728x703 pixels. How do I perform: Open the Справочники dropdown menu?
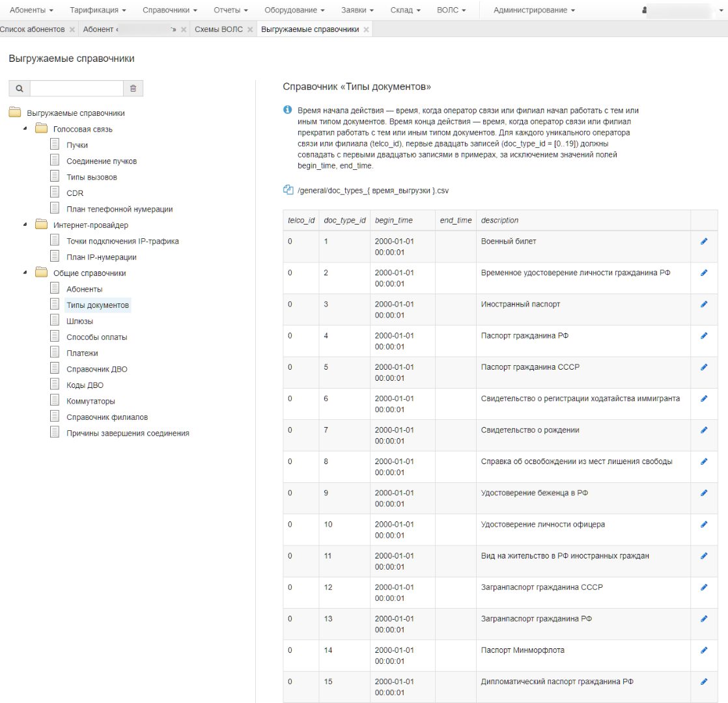(x=170, y=10)
